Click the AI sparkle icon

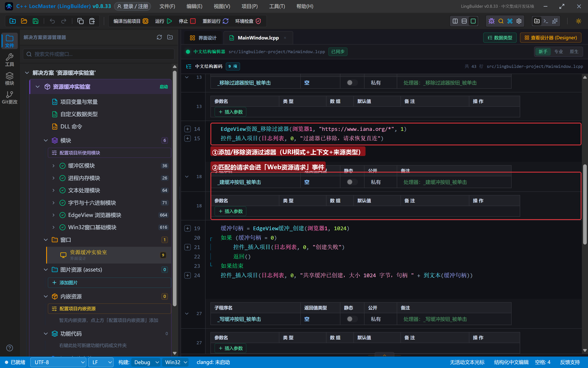pyautogui.click(x=555, y=21)
